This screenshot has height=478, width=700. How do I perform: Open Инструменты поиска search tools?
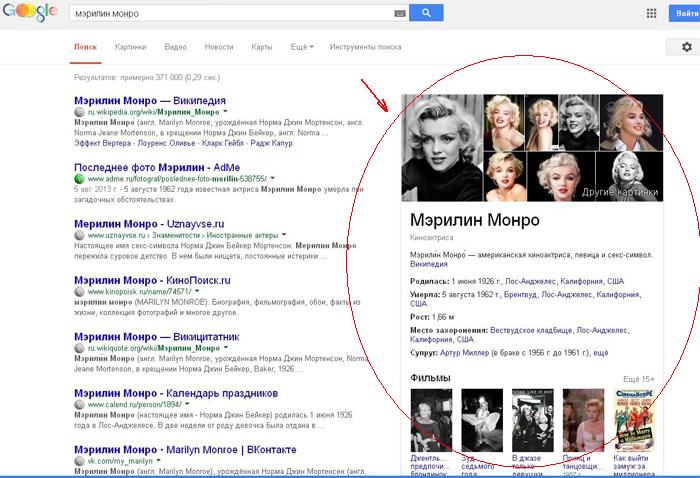[365, 47]
